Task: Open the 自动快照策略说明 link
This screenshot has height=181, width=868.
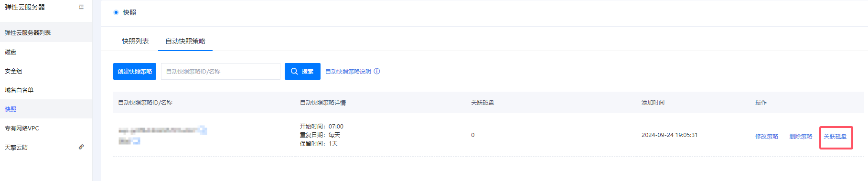Action: click(348, 71)
